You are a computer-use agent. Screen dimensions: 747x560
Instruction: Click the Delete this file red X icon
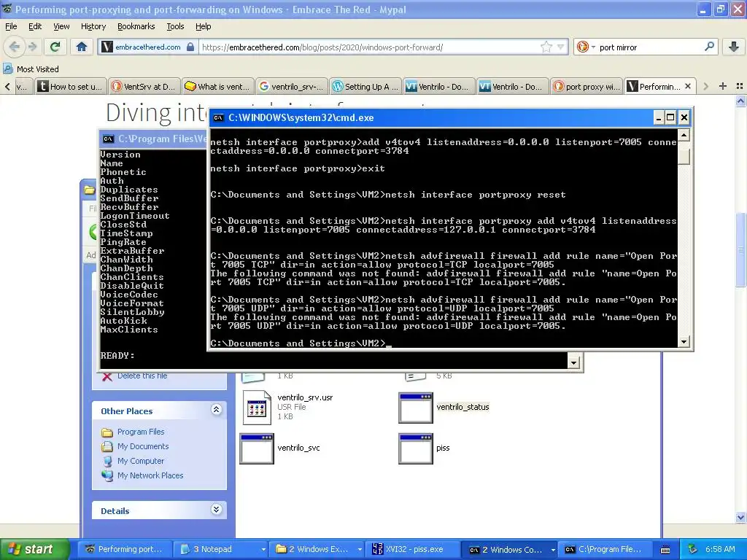coord(107,376)
